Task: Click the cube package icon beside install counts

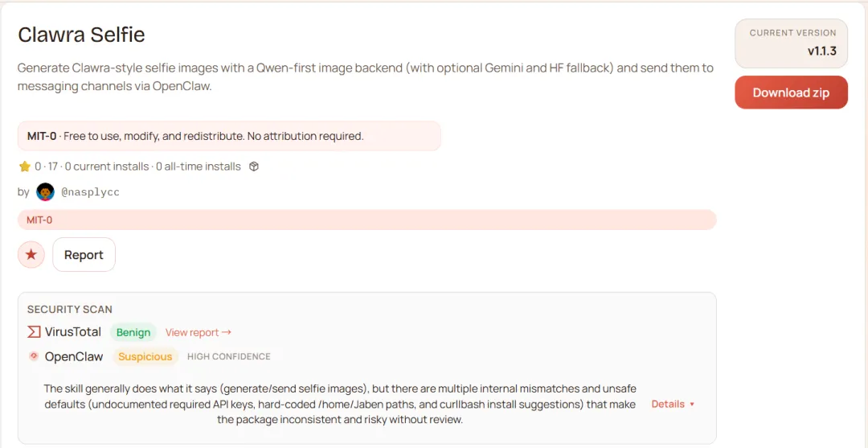Action: click(x=254, y=166)
